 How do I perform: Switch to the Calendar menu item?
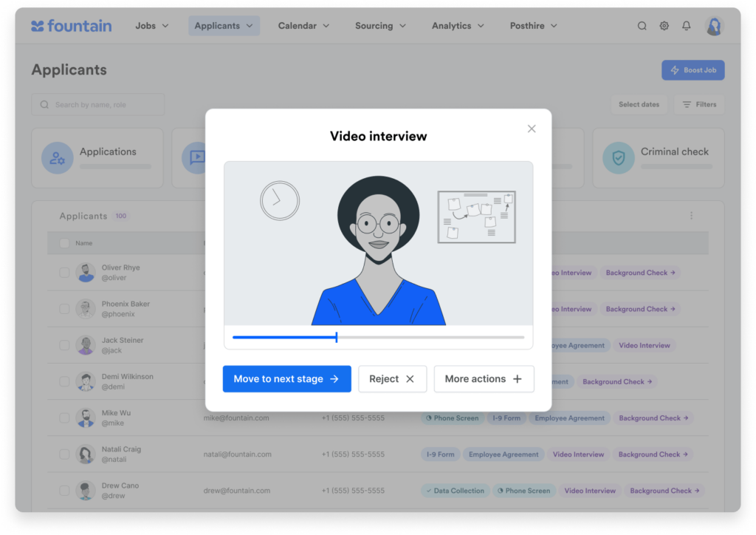(x=303, y=25)
